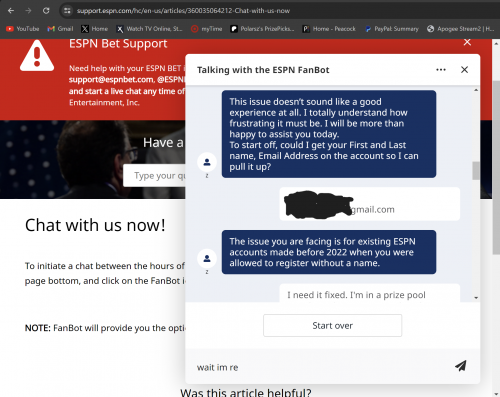Image resolution: width=500 pixels, height=397 pixels.
Task: Click the warning triangle icon in banner
Action: coord(37,56)
